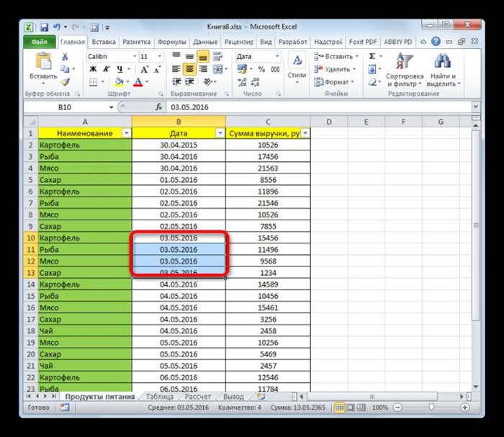
Task: Toggle center horizontal alignment
Action: tap(189, 69)
